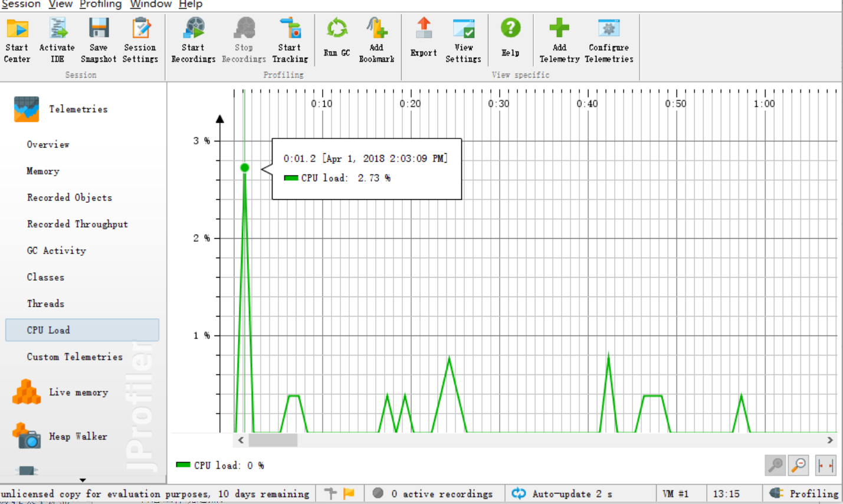Open the Start Center
This screenshot has width=843, height=504.
pos(17,40)
